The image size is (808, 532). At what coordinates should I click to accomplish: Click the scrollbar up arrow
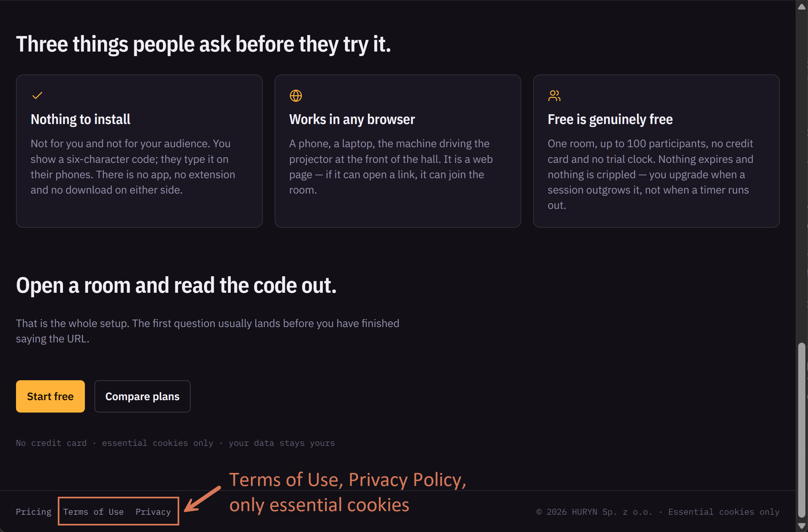click(x=801, y=7)
